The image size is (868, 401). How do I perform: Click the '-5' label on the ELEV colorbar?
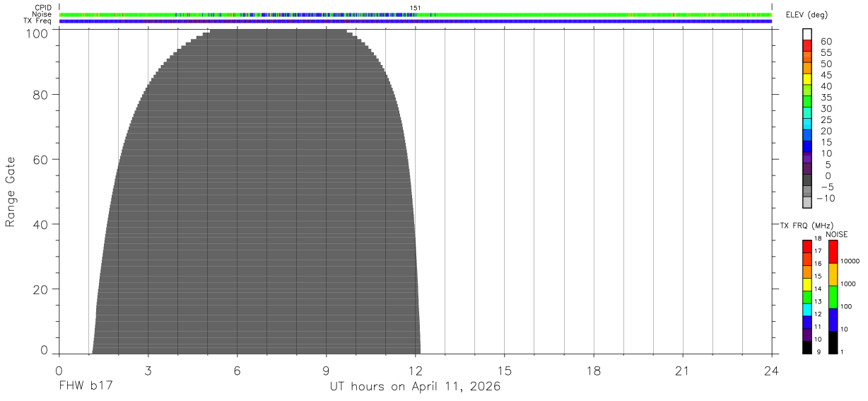click(826, 187)
